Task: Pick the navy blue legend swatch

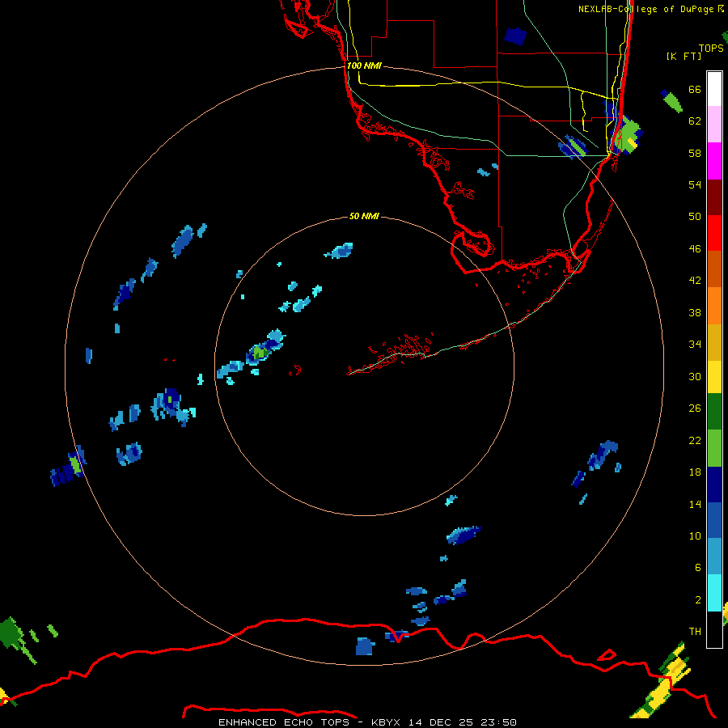Action: pyautogui.click(x=714, y=485)
